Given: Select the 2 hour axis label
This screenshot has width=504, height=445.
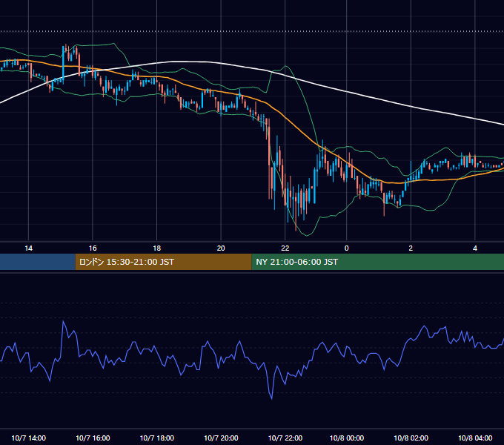Looking at the screenshot, I should coord(411,248).
